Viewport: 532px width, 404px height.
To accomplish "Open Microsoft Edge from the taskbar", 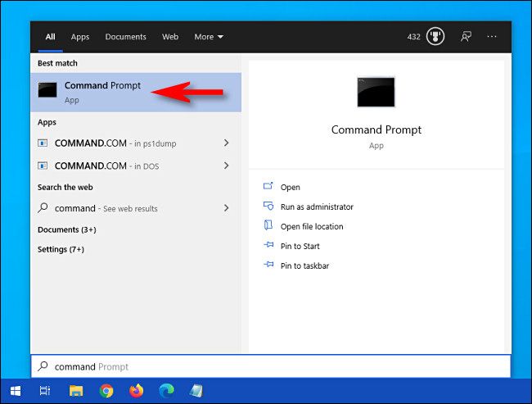I will [x=166, y=391].
